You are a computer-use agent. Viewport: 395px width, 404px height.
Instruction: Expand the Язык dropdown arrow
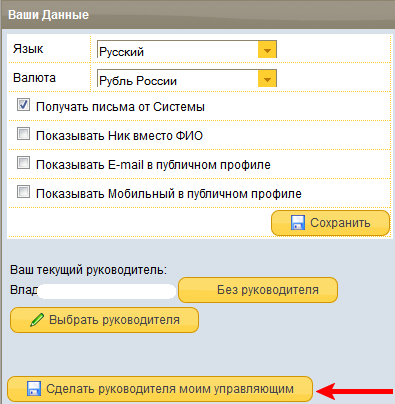(267, 50)
